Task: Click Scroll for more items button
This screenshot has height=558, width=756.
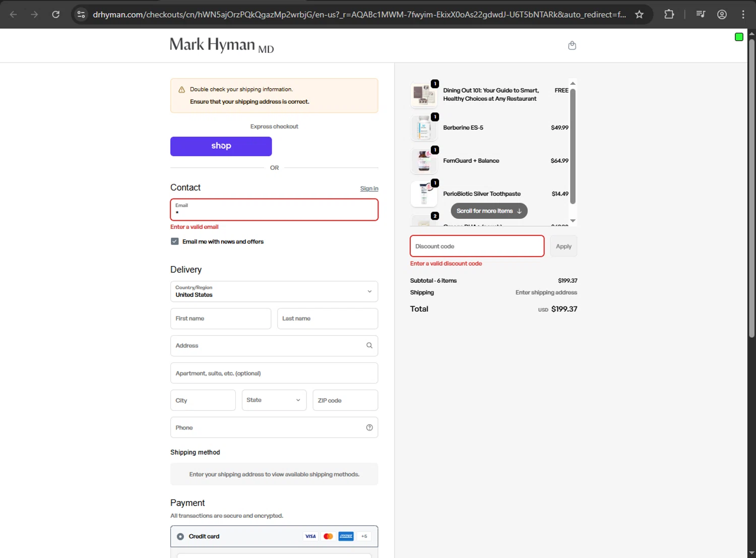Action: point(489,211)
